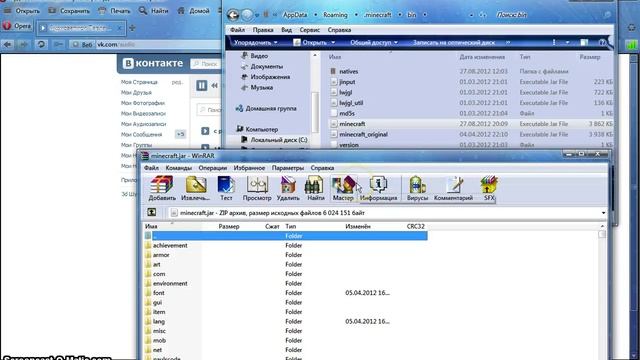Open Мои Друзья link on VK
Screen dimensions: 640x360
(x=136, y=93)
